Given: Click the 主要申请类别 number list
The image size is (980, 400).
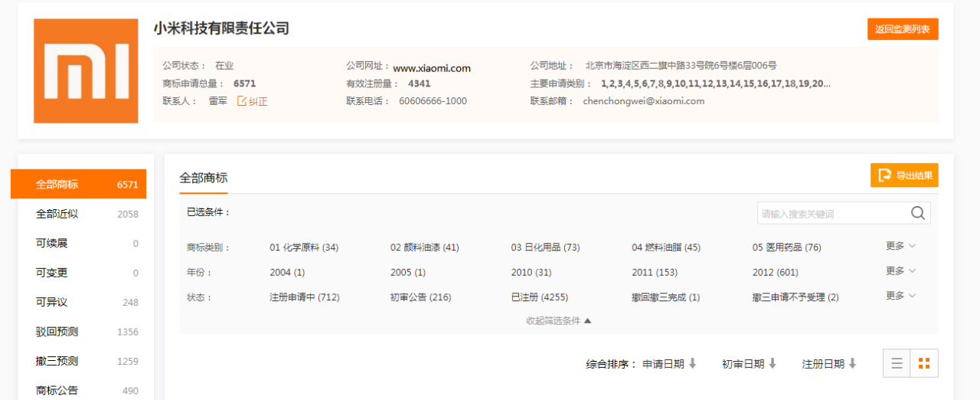Looking at the screenshot, I should pyautogui.click(x=716, y=83).
